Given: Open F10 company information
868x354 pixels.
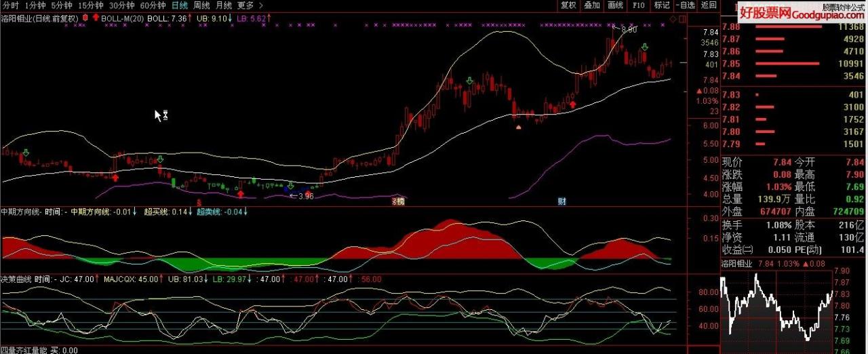Looking at the screenshot, I should point(638,5).
